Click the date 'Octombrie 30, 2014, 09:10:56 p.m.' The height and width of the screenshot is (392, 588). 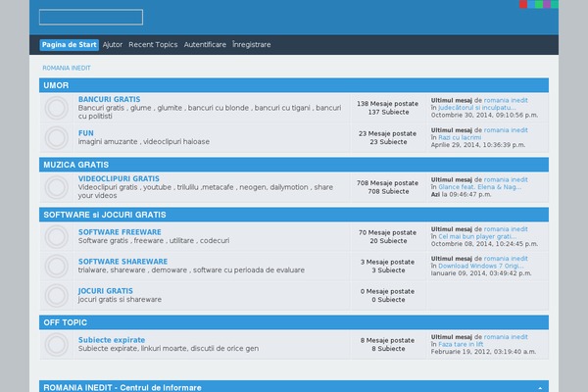click(x=484, y=116)
